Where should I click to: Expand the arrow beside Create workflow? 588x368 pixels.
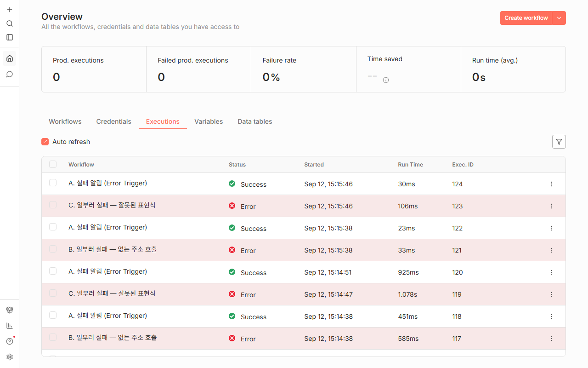[559, 18]
